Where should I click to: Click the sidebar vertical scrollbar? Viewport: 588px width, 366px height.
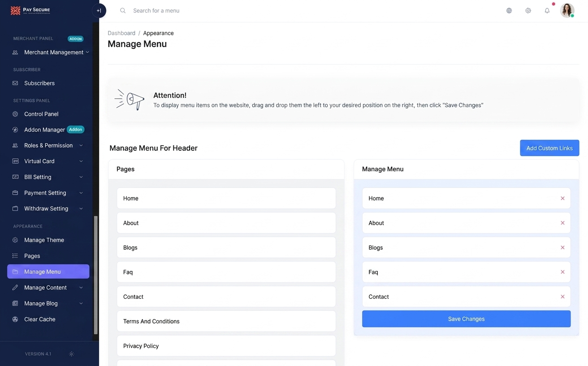tap(95, 275)
